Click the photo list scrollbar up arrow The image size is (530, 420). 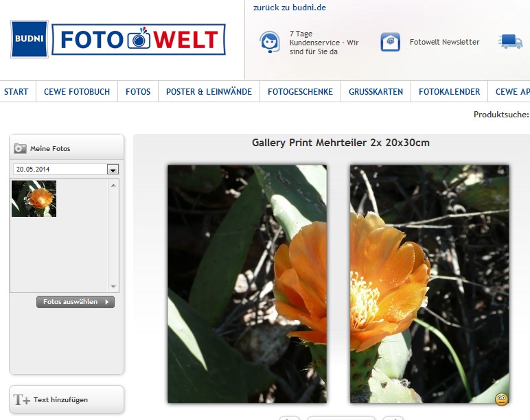[x=113, y=185]
